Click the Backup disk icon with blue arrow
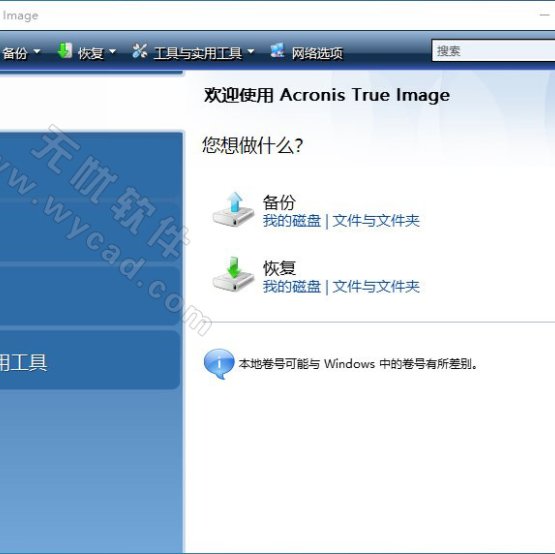The image size is (555, 554). point(233,210)
